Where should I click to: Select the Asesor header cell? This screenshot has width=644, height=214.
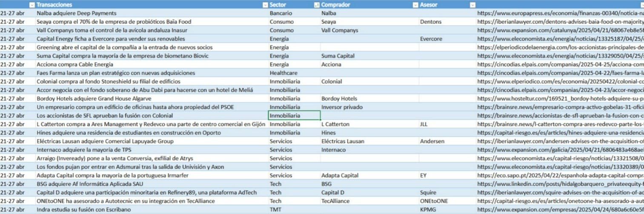(x=447, y=5)
